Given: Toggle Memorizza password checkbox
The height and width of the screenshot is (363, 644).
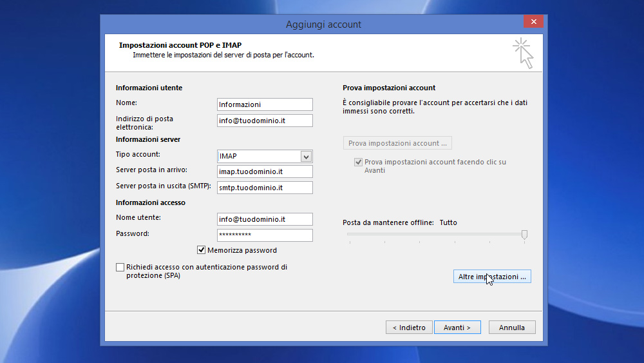Looking at the screenshot, I should click(x=201, y=250).
